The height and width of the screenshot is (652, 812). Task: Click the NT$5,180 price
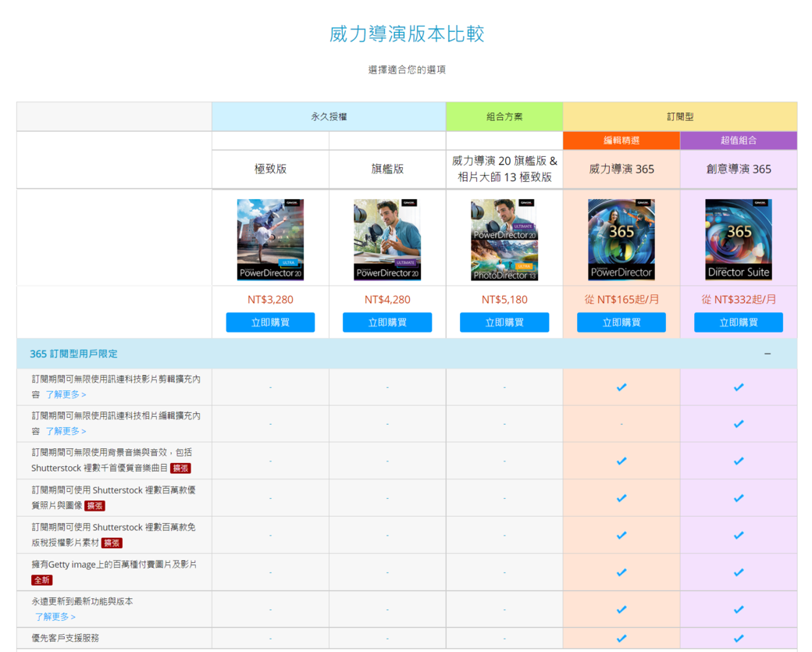point(504,299)
